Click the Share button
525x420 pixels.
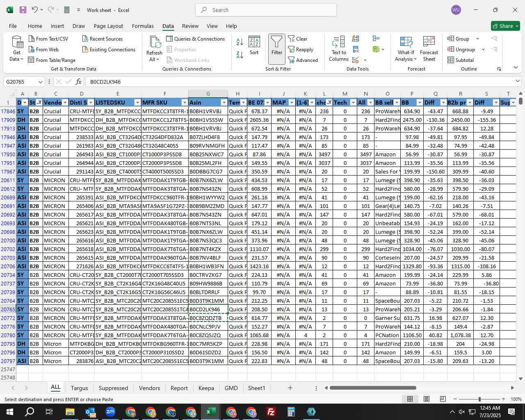pos(506,26)
